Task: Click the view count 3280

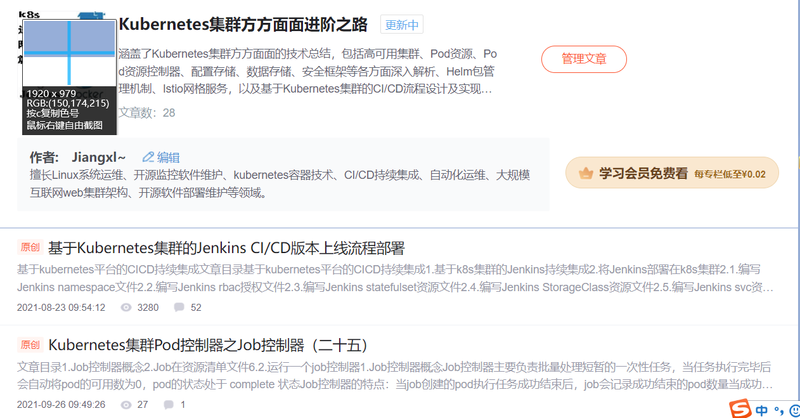Action: point(148,308)
